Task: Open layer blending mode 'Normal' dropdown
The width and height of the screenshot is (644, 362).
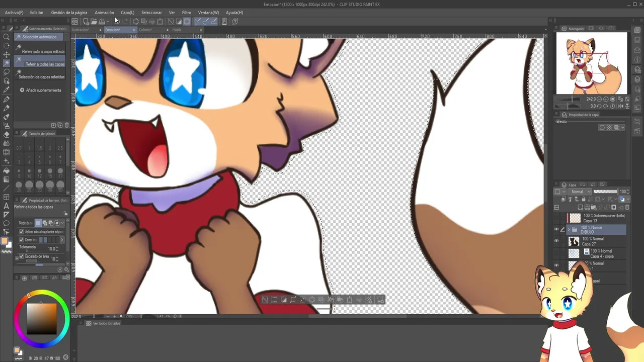Action: 580,192
